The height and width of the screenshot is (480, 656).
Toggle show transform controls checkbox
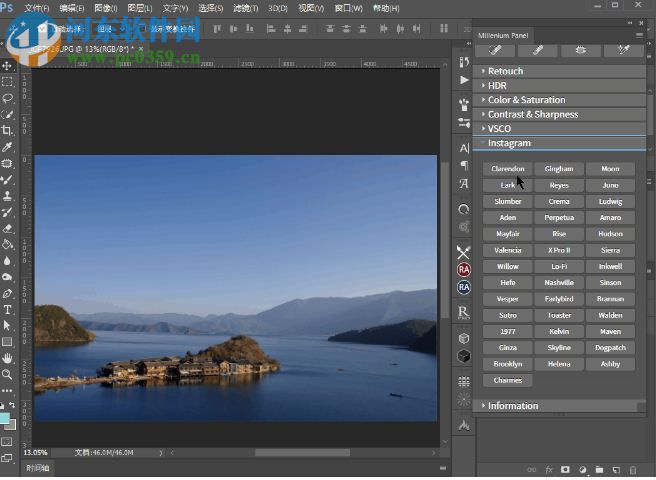coord(143,29)
